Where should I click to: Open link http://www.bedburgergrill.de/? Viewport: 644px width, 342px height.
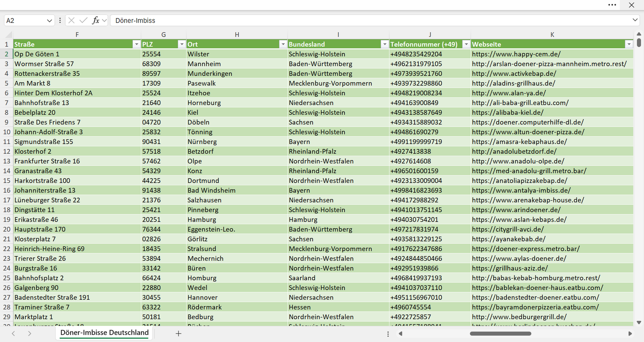[x=519, y=317]
